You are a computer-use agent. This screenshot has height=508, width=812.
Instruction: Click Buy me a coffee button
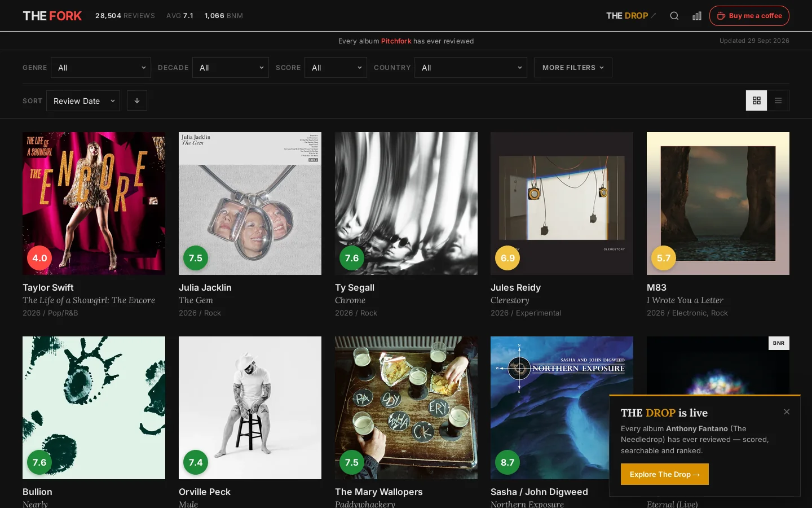749,16
